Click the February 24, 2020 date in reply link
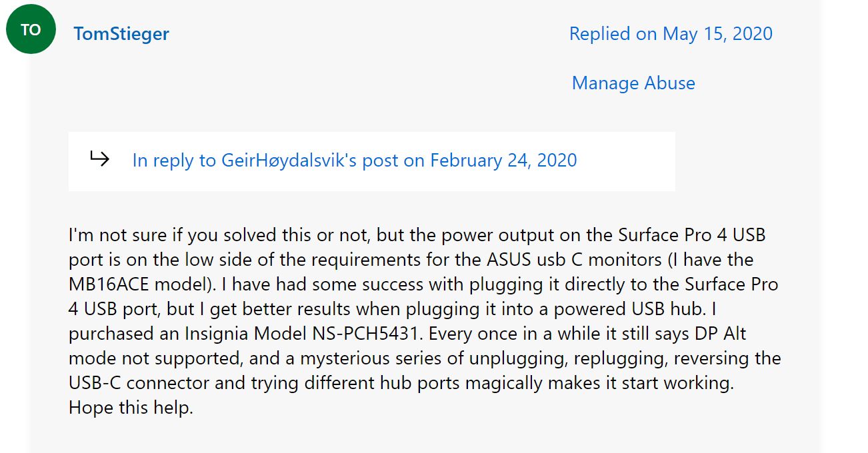This screenshot has height=453, width=868. 503,161
